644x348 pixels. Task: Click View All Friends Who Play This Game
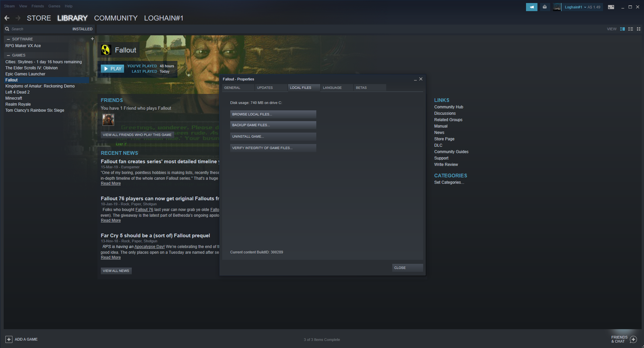tap(137, 135)
